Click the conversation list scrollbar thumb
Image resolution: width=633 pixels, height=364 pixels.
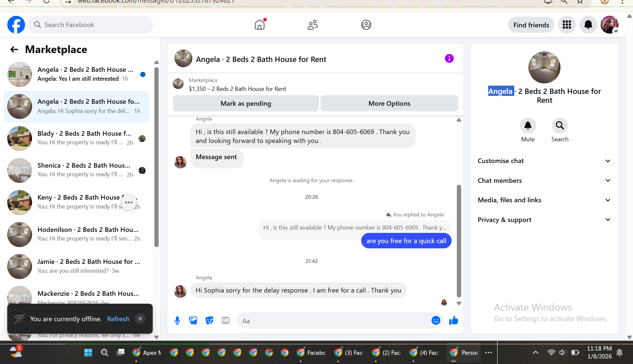click(156, 156)
